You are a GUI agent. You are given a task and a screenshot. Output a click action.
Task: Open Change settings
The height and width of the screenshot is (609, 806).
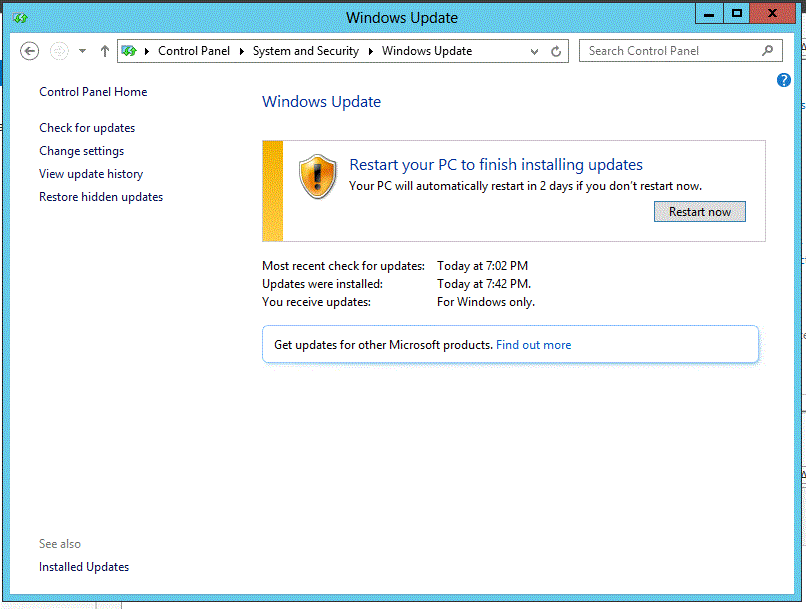tap(81, 151)
